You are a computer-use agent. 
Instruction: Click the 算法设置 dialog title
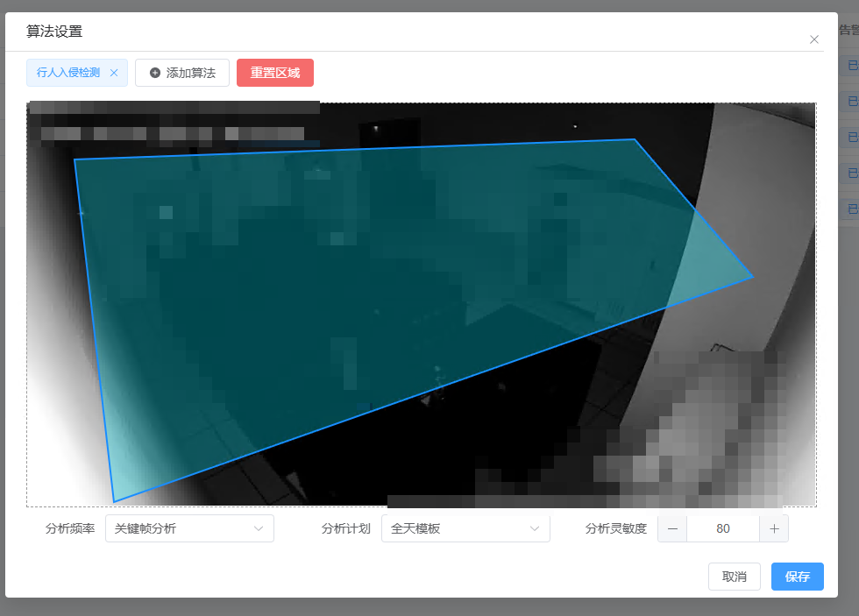coord(54,32)
